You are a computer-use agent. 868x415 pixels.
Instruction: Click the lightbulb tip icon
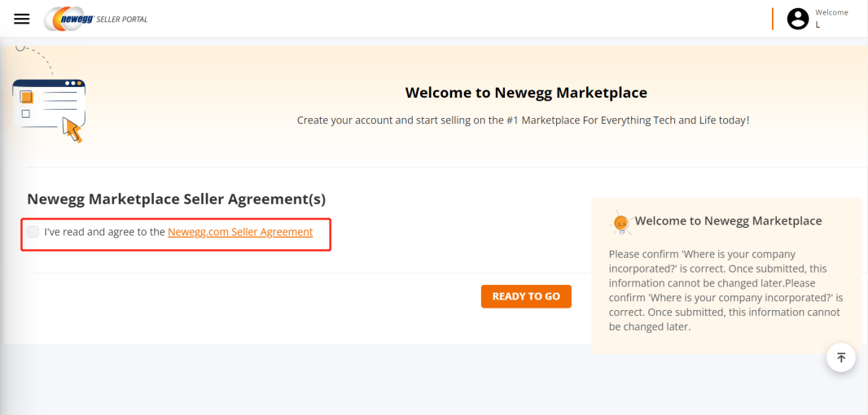[621, 221]
